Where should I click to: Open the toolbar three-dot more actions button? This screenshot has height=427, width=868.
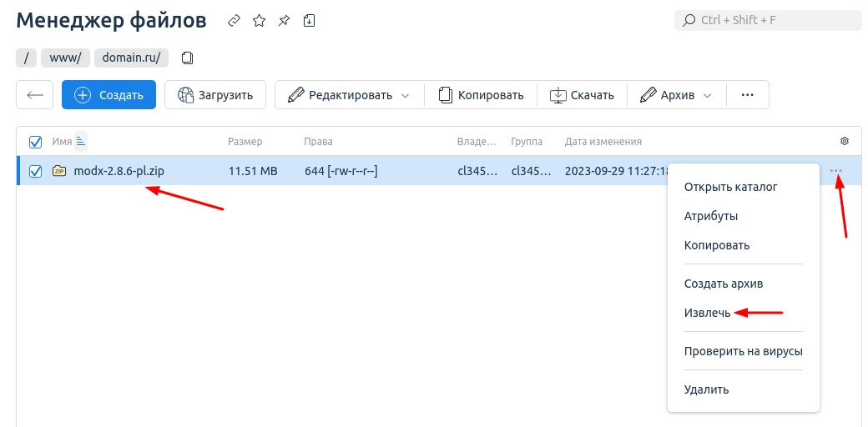pos(747,94)
